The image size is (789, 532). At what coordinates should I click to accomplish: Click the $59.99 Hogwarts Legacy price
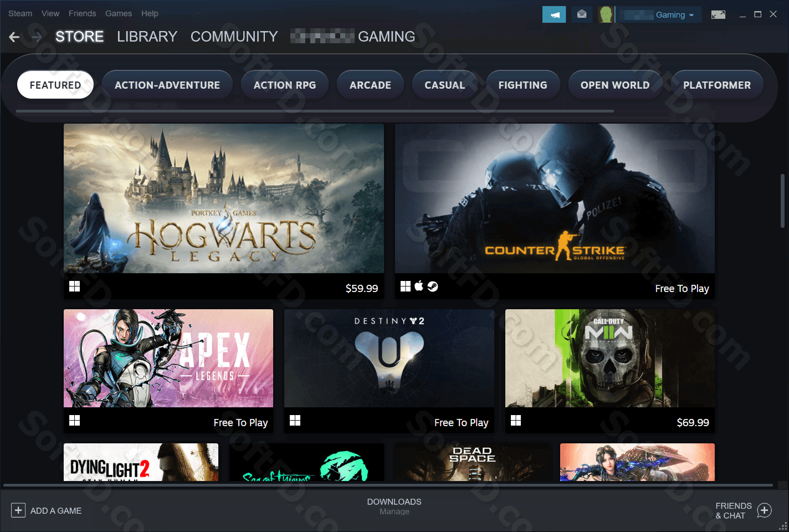click(x=362, y=288)
